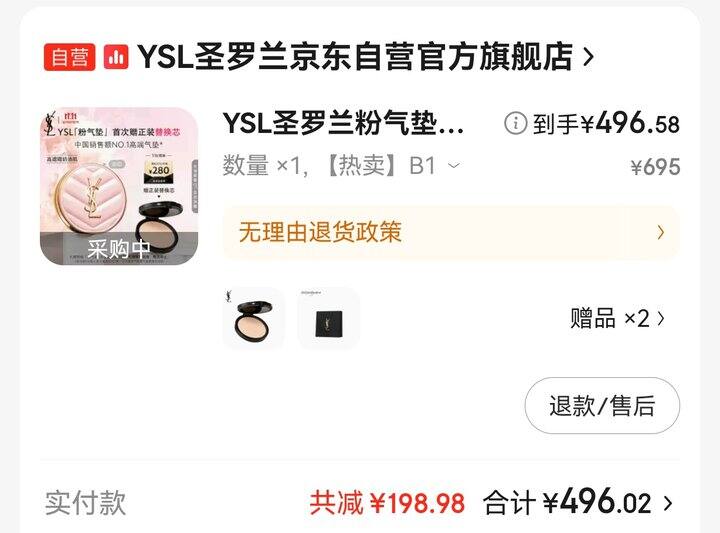720x533 pixels.
Task: Click the 实付款 label
Action: [x=85, y=503]
